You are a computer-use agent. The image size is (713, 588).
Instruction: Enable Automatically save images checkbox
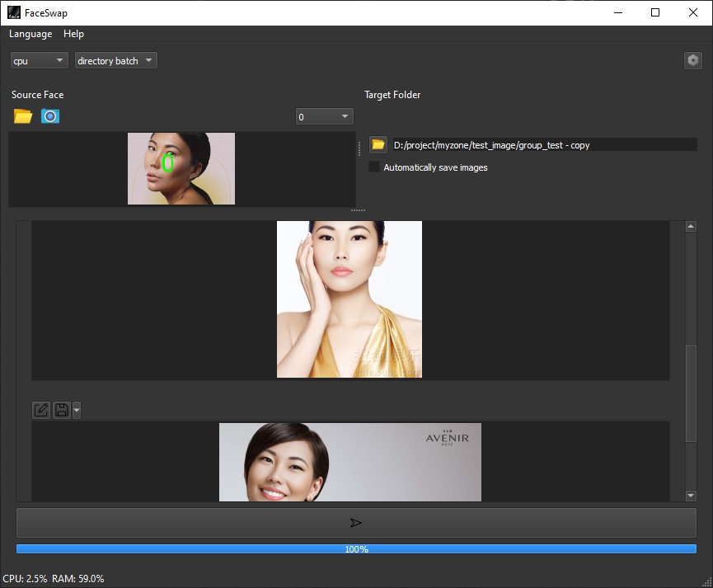tap(373, 167)
